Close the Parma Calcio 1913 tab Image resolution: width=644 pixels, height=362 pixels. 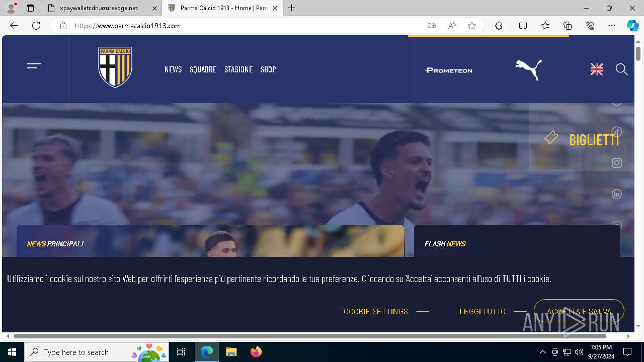(x=275, y=8)
